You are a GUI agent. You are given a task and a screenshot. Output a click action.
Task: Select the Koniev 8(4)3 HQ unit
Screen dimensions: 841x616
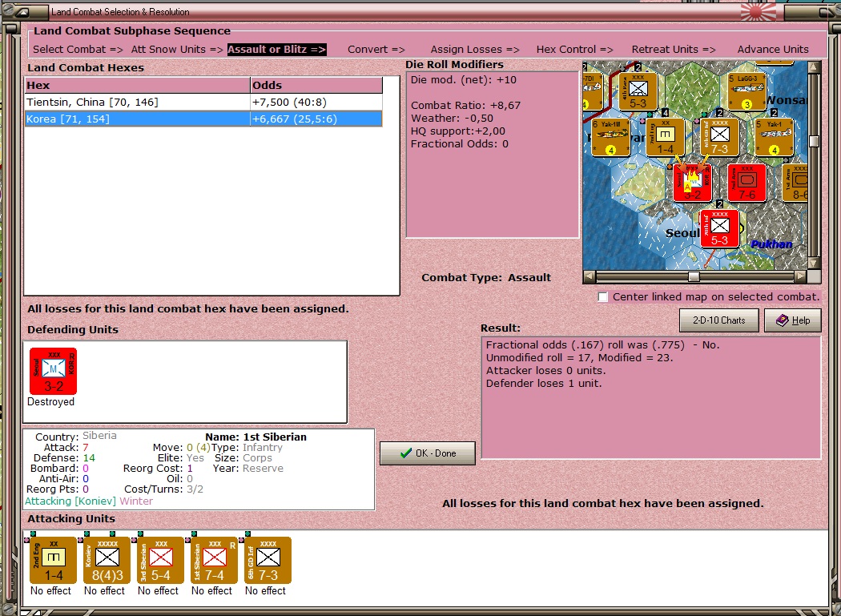coord(107,560)
